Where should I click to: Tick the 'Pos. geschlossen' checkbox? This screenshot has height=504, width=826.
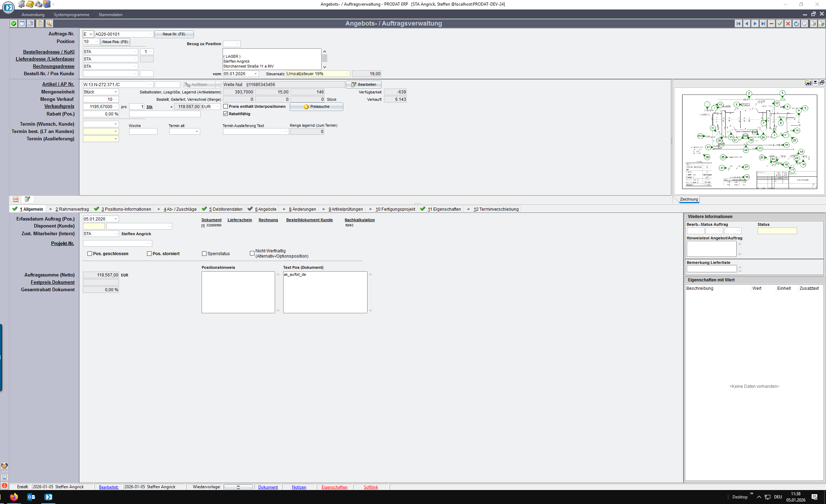(90, 254)
